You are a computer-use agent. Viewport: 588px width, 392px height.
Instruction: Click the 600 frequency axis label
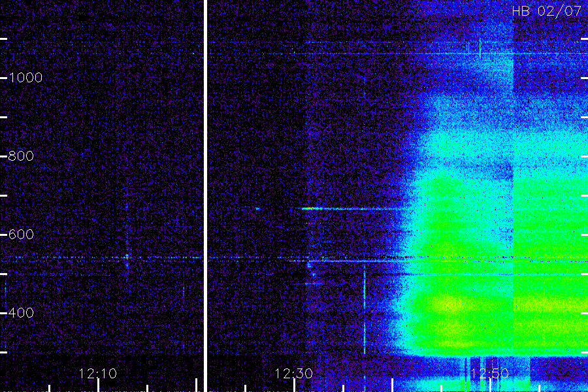pos(21,235)
